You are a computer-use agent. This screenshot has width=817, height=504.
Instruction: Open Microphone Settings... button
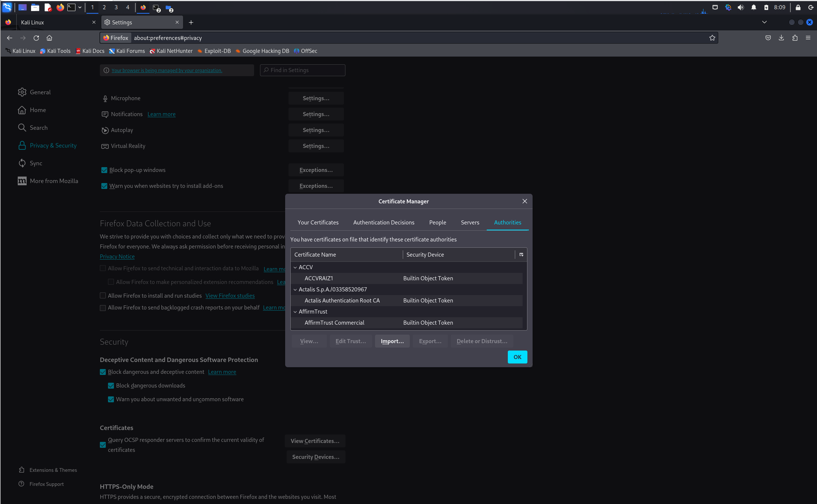(316, 98)
